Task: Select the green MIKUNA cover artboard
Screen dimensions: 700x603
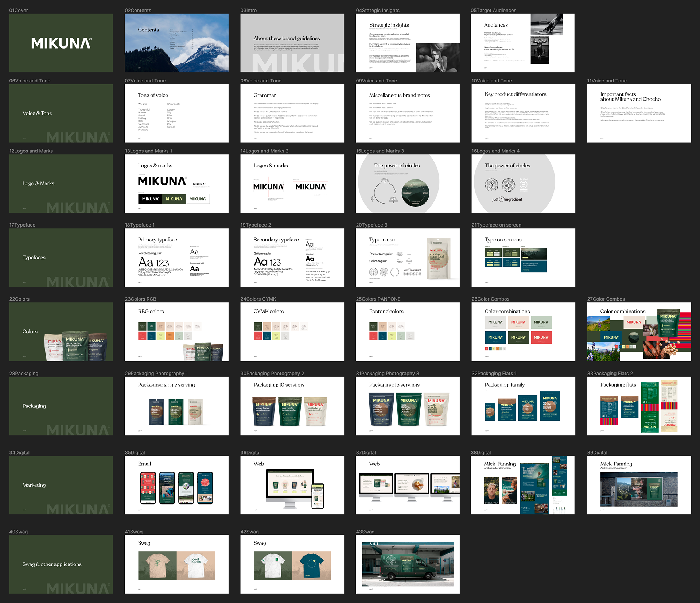Action: click(x=61, y=43)
